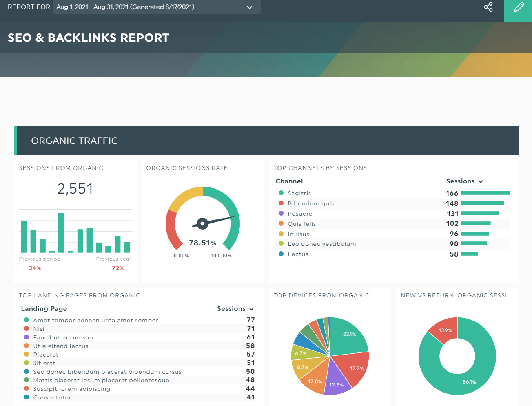Click the Channel column header
The width and height of the screenshot is (532, 406).
click(x=289, y=181)
